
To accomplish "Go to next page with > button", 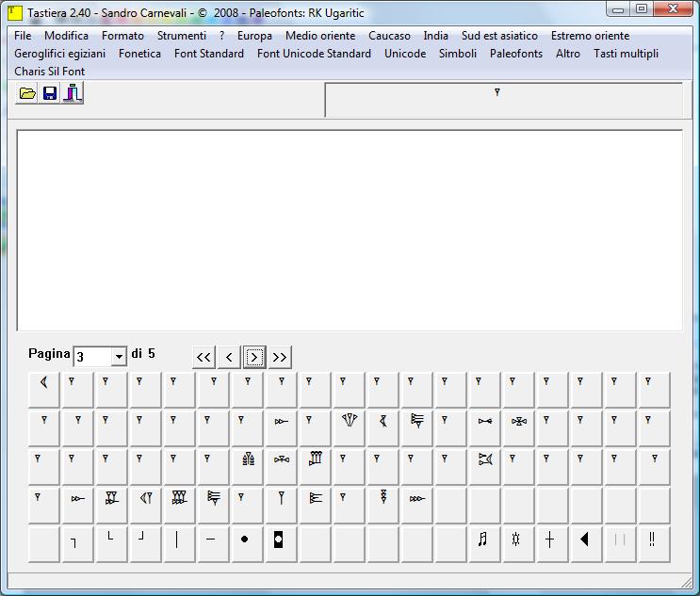I will point(254,357).
